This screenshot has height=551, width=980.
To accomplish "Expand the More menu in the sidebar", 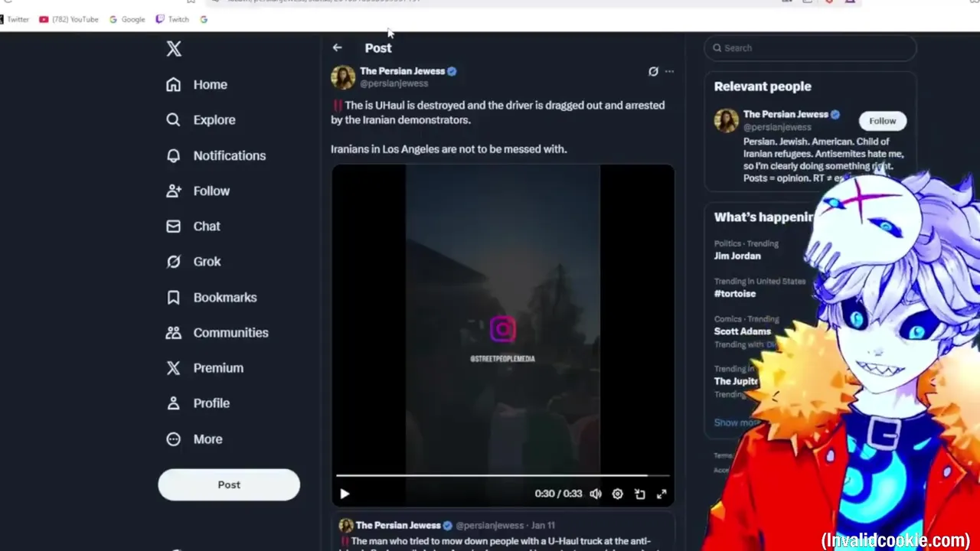I will click(194, 439).
